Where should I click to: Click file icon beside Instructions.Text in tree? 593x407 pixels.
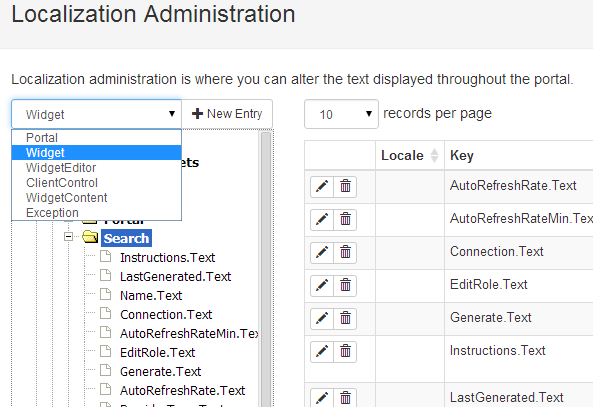tap(106, 256)
